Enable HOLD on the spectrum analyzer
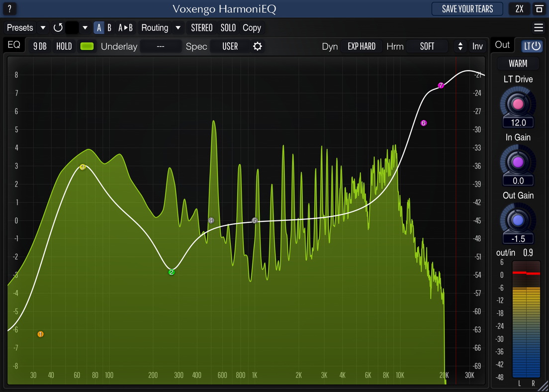 click(64, 46)
